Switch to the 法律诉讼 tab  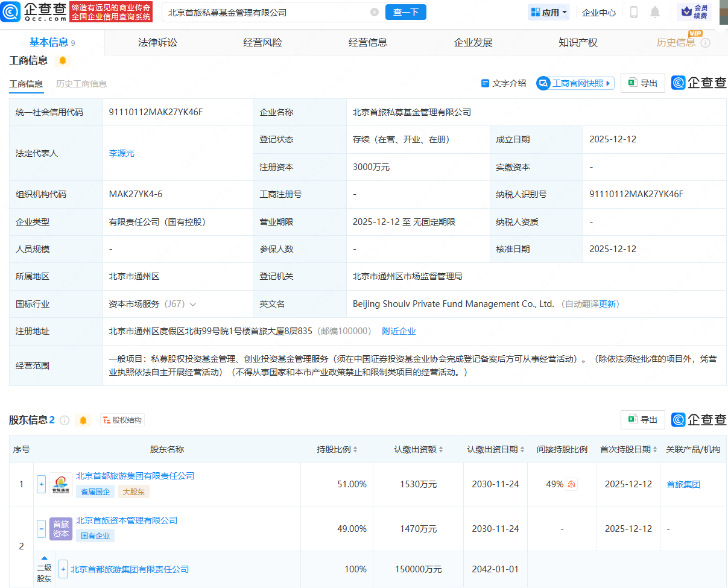click(156, 42)
